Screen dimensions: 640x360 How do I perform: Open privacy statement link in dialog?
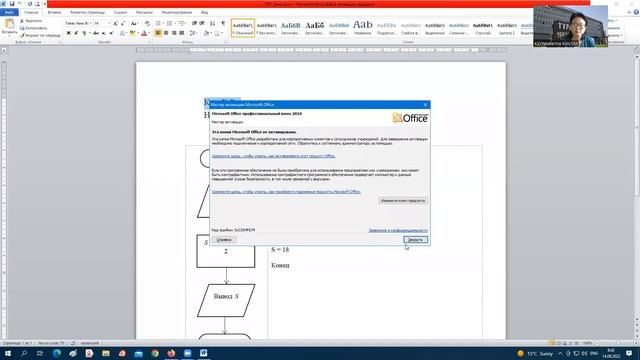pyautogui.click(x=398, y=231)
